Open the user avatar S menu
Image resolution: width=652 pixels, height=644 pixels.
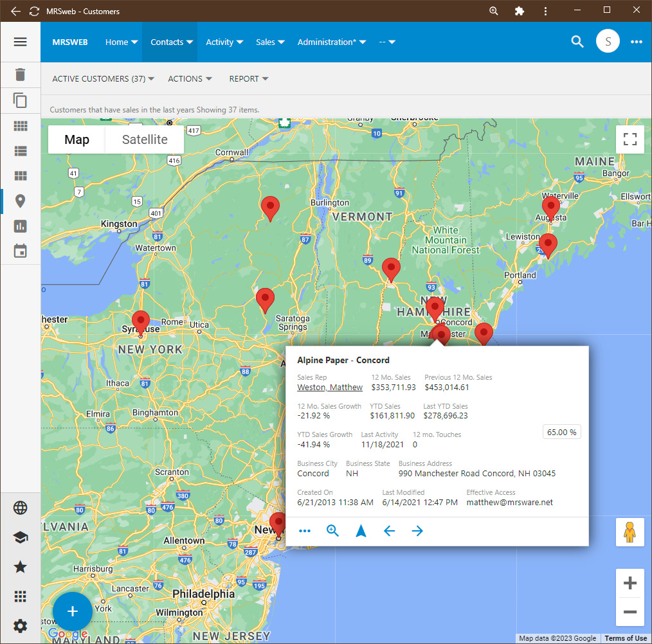coord(608,41)
